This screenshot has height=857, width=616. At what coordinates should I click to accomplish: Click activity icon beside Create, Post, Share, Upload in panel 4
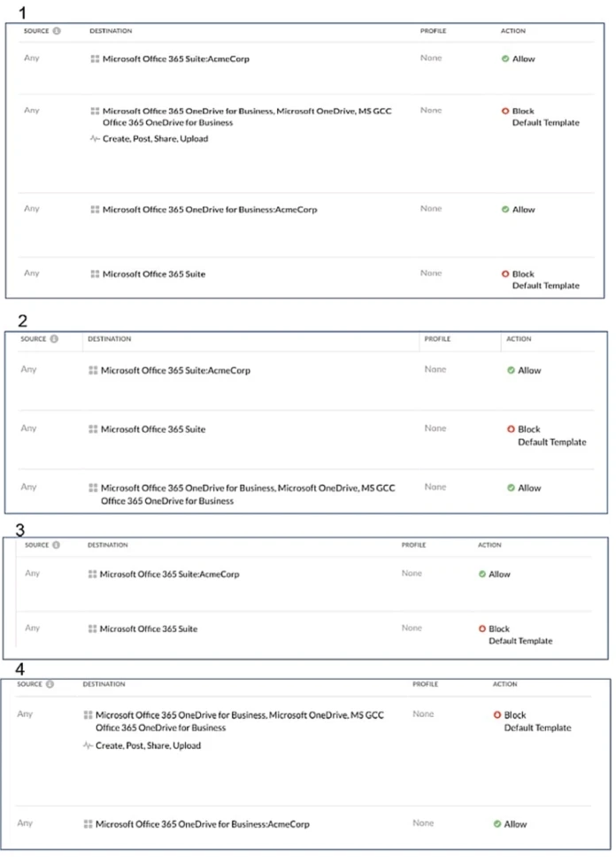(x=88, y=745)
